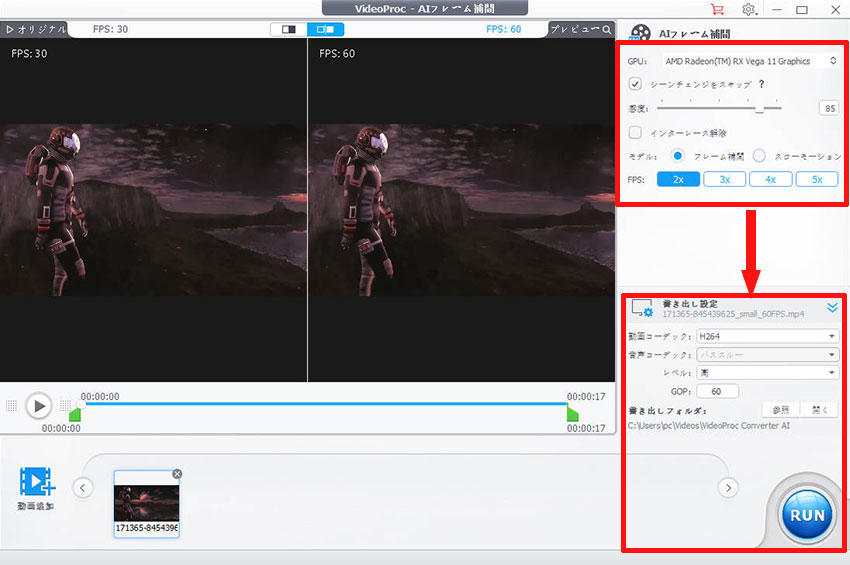Image resolution: width=850 pixels, height=565 pixels.
Task: Select the スローモーション model radio button
Action: coord(759,156)
